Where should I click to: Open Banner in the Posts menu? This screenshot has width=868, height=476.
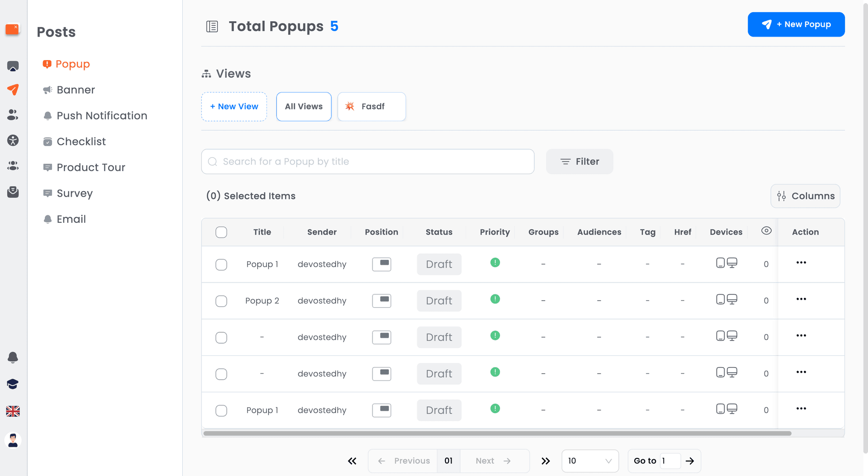tap(75, 90)
